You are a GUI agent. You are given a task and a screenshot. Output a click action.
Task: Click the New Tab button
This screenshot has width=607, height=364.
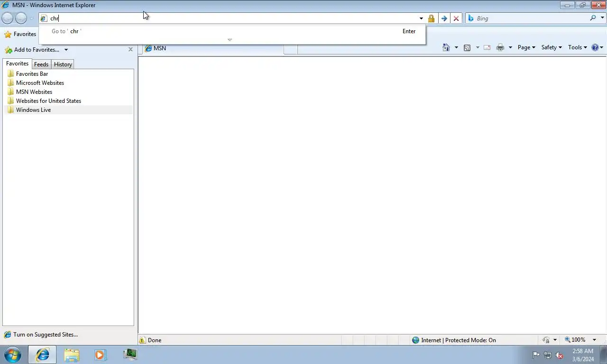[x=291, y=49]
